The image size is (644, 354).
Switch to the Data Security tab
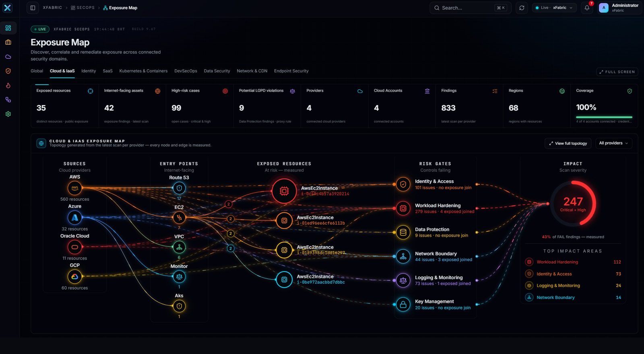217,71
